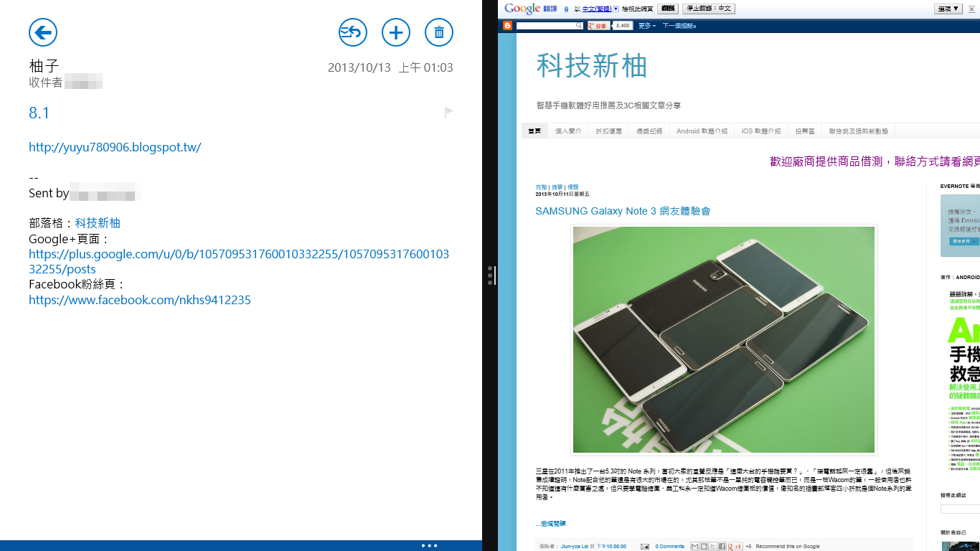980x551 pixels.
Task: Switch to the 首頁 tab
Action: pyautogui.click(x=535, y=131)
